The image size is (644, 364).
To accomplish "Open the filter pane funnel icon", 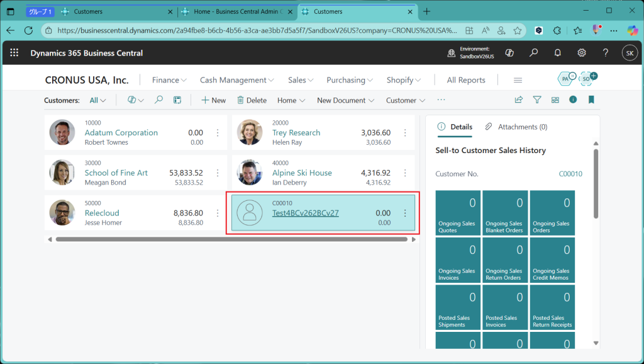I will click(x=537, y=100).
